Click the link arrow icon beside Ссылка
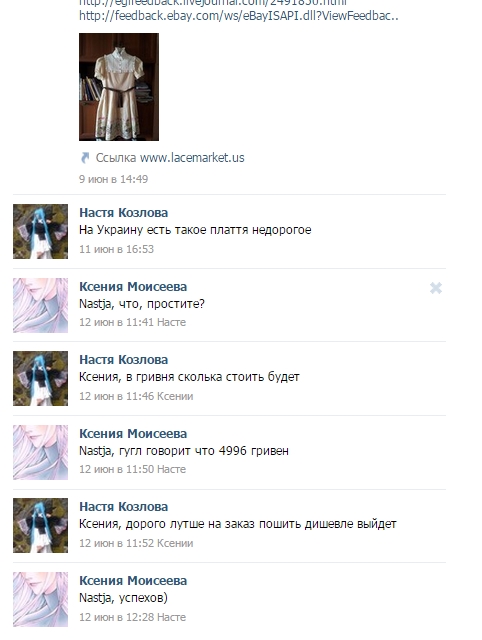This screenshot has width=482, height=640. coord(84,158)
